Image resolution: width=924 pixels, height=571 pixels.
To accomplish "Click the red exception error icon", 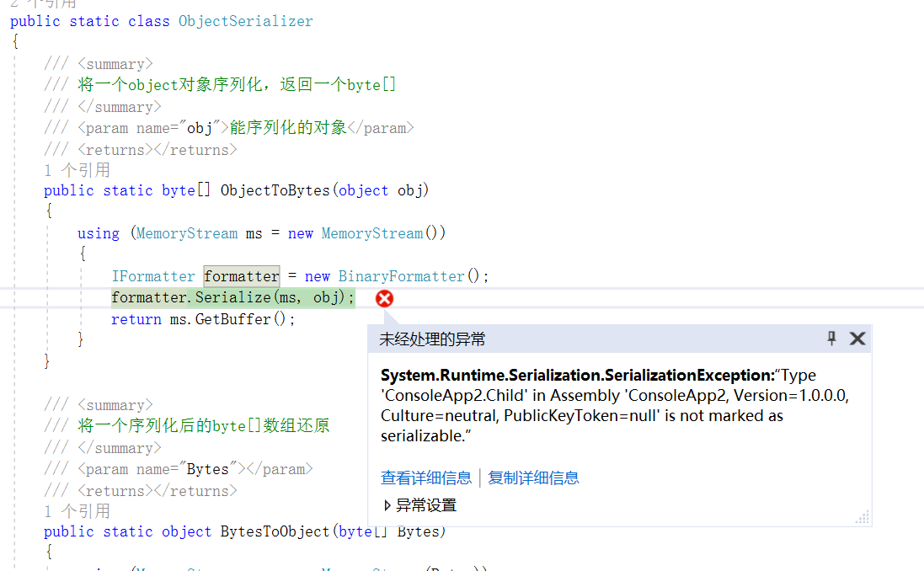I will tap(384, 299).
